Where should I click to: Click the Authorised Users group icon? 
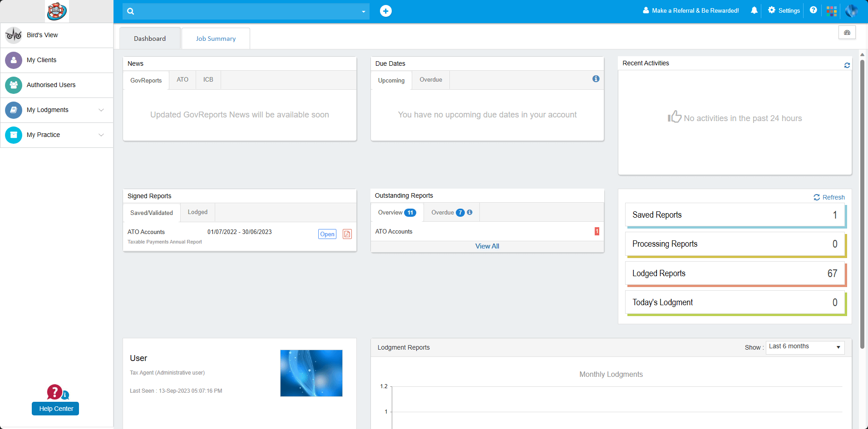coord(14,85)
